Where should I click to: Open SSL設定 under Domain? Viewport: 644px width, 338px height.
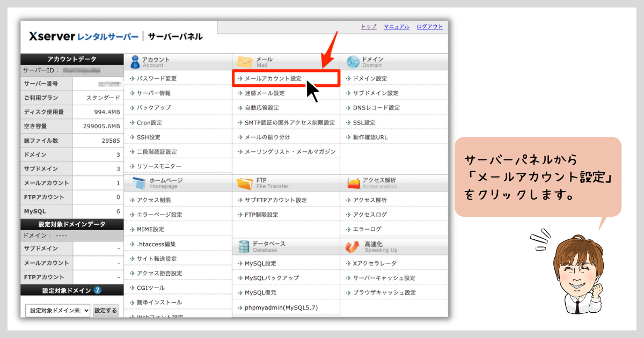(364, 122)
